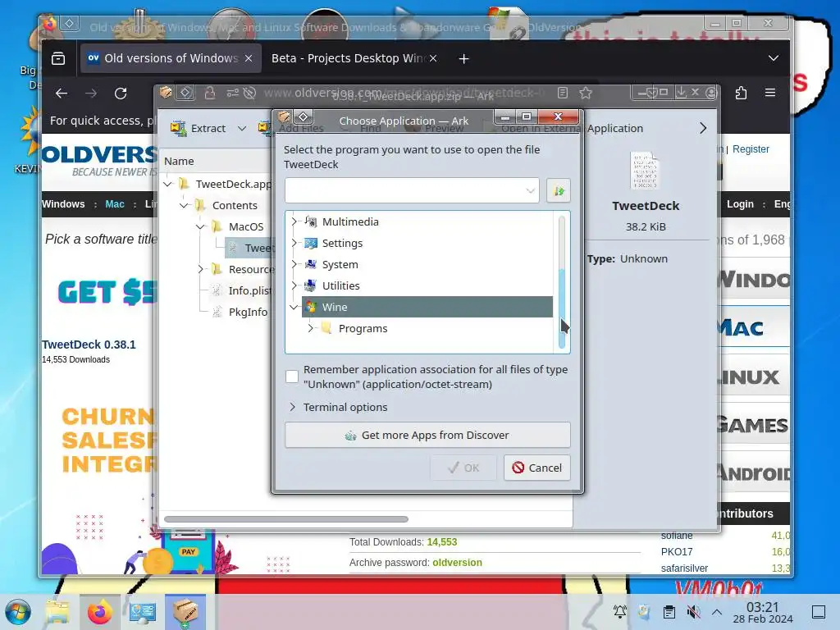Viewport: 840px width, 630px height.
Task: Click the muted volume tray icon
Action: click(x=693, y=612)
